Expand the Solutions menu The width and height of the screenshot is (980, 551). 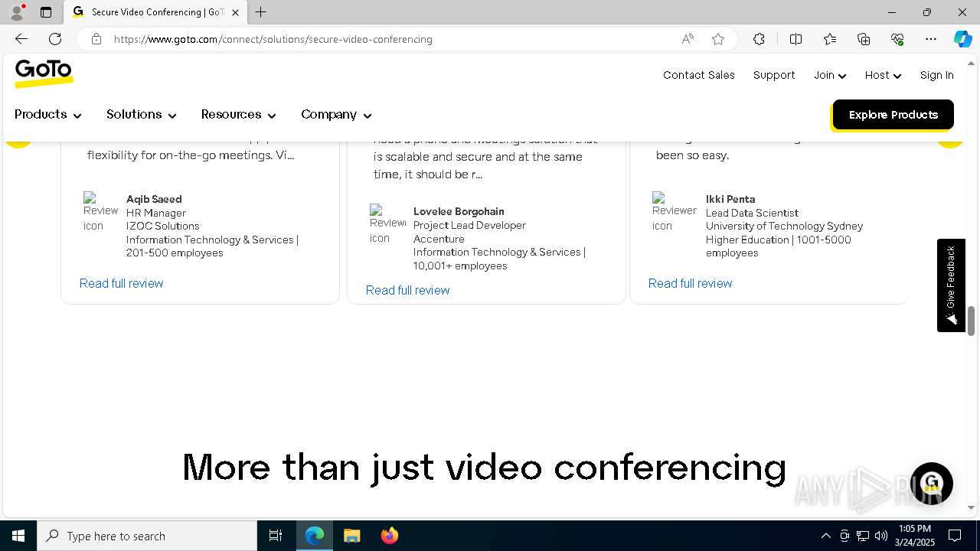click(142, 115)
